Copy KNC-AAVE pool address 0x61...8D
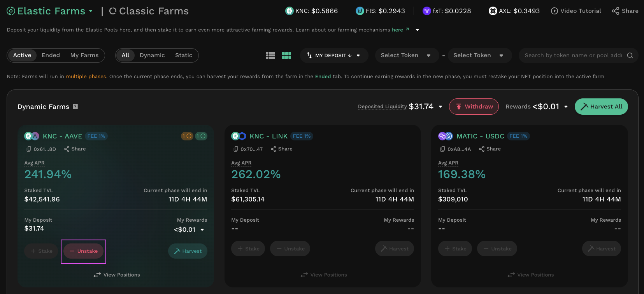This screenshot has width=644, height=294. [29, 149]
